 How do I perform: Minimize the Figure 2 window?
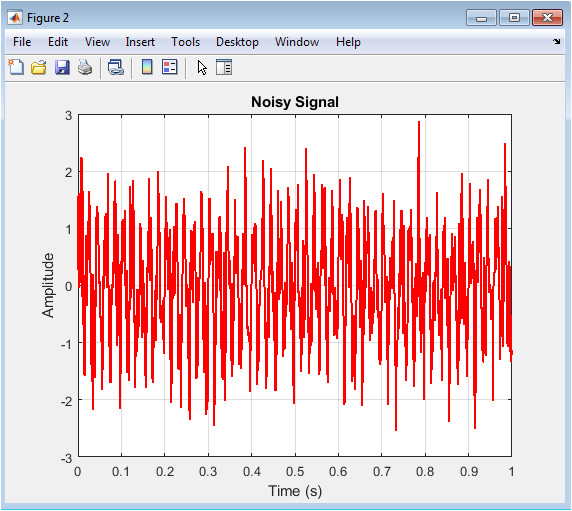[x=481, y=18]
